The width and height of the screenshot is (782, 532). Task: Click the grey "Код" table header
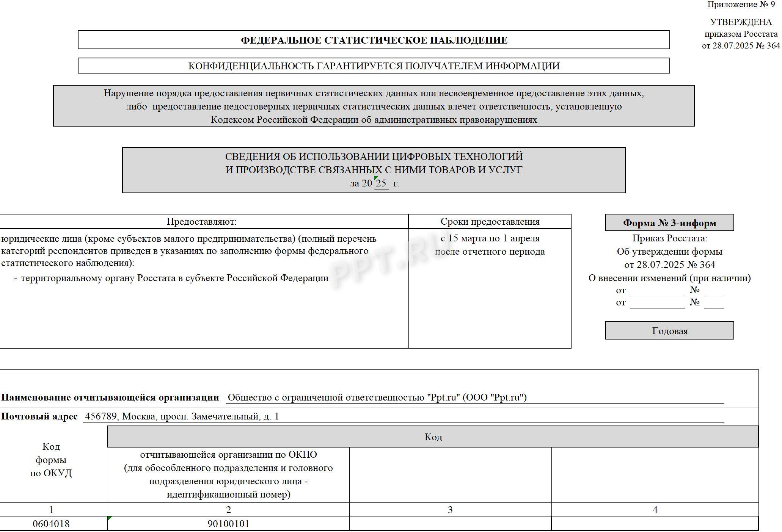pyautogui.click(x=433, y=437)
